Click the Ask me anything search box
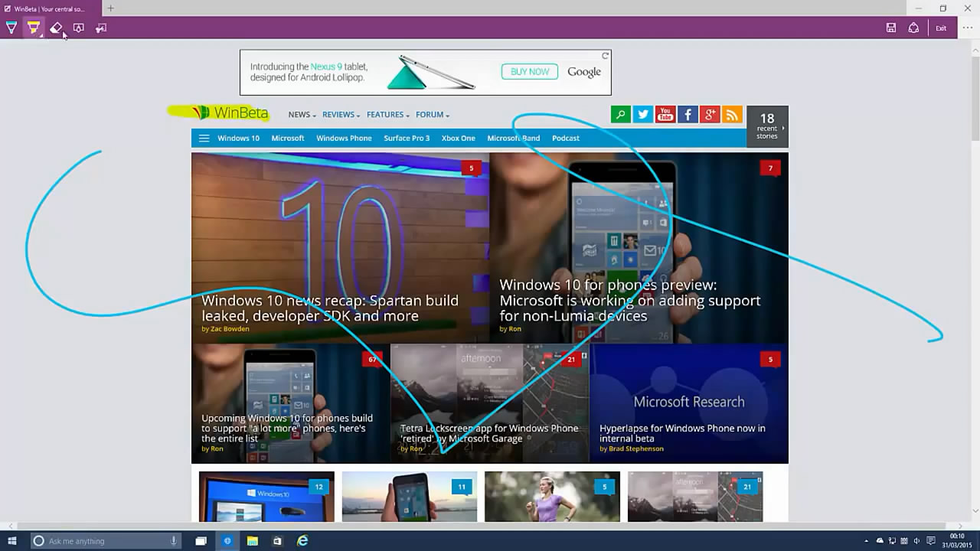The width and height of the screenshot is (980, 551). point(107,541)
